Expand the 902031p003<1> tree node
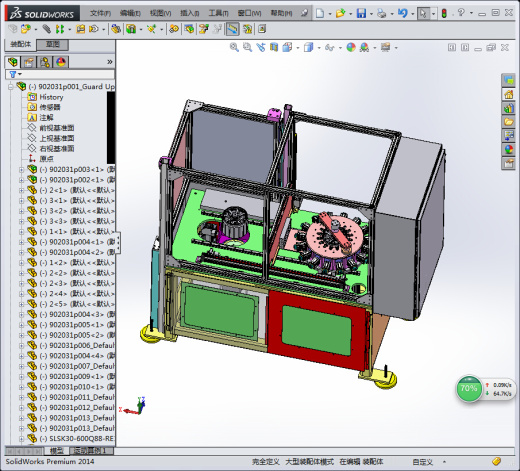 coord(21,170)
